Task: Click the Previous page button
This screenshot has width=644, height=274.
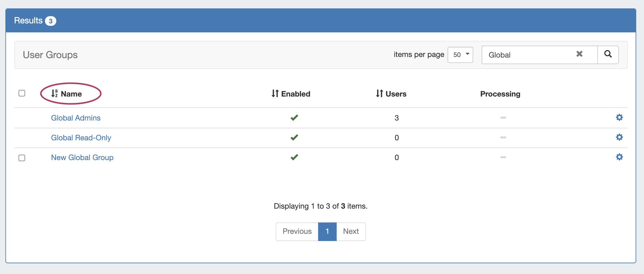Action: point(297,231)
